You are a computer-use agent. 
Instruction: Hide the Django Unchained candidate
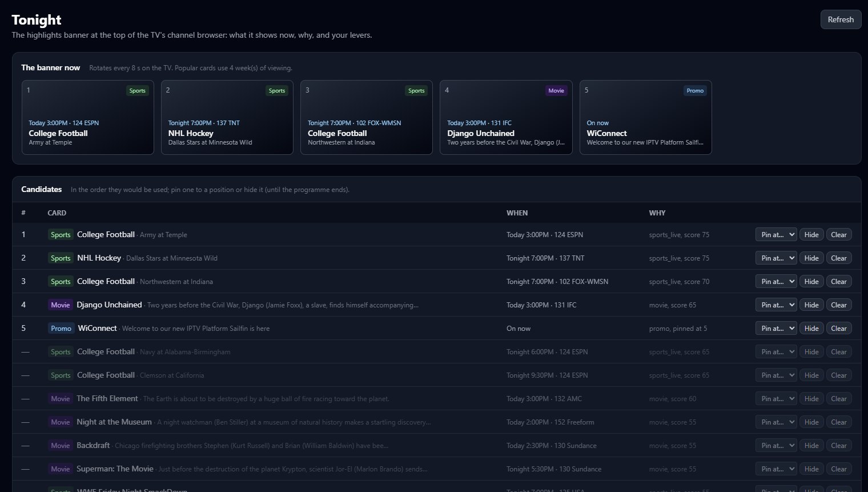811,305
